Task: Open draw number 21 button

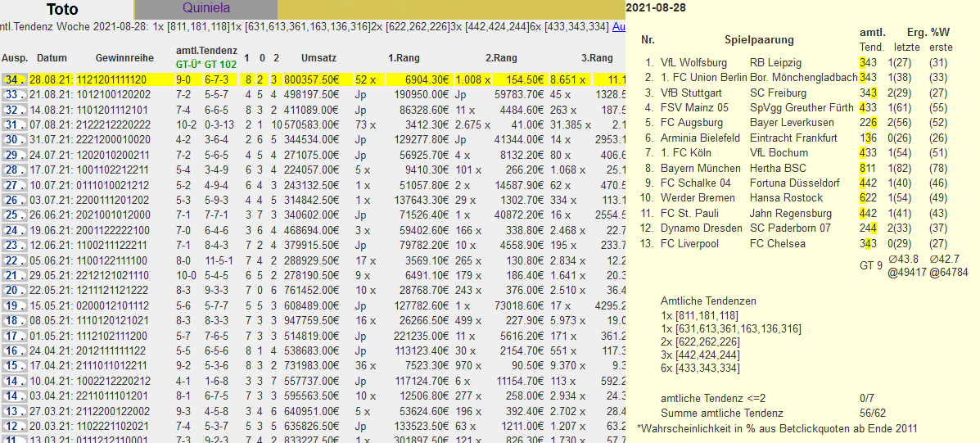Action: click(x=15, y=275)
